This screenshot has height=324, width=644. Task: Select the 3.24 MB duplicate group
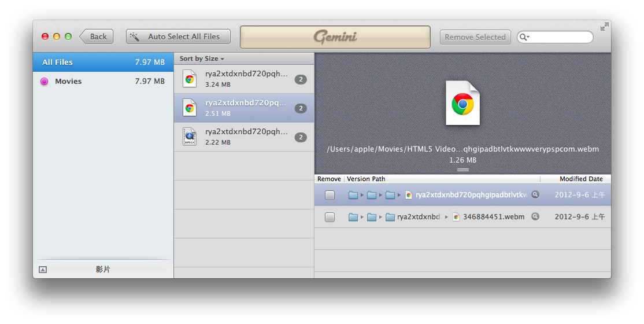pyautogui.click(x=244, y=79)
